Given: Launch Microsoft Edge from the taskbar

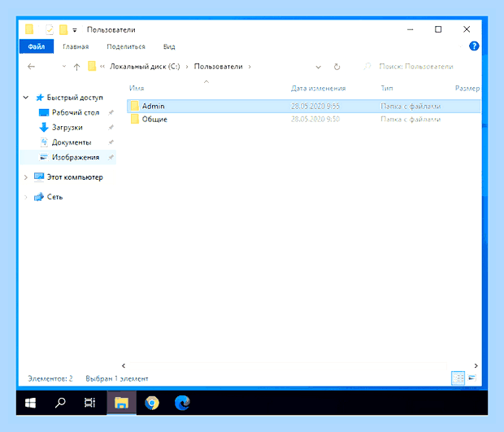Looking at the screenshot, I should click(x=182, y=403).
